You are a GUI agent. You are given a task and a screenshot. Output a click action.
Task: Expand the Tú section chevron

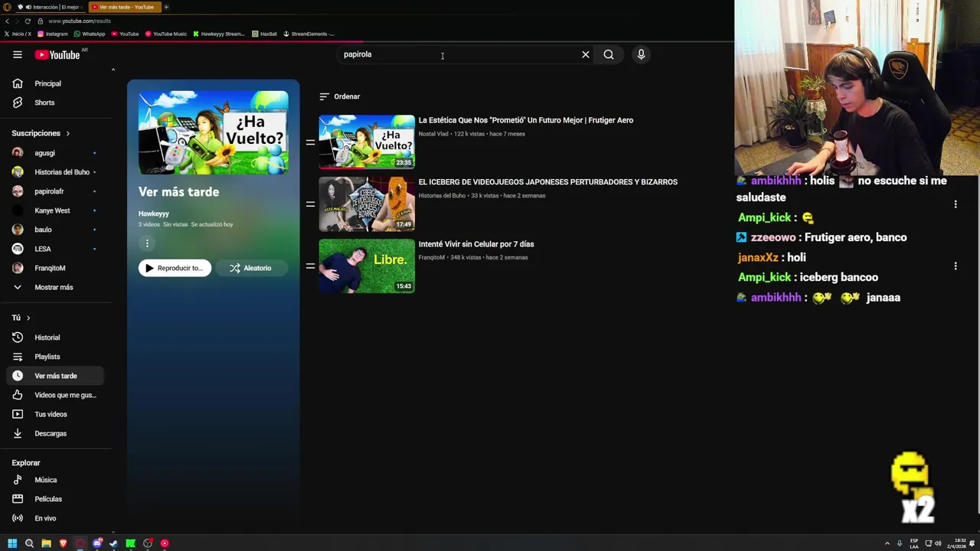[28, 318]
